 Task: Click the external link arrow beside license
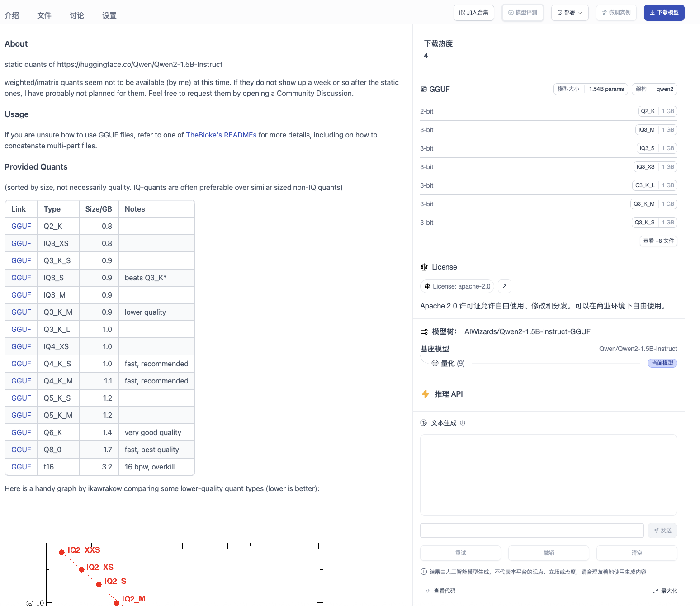click(x=504, y=286)
